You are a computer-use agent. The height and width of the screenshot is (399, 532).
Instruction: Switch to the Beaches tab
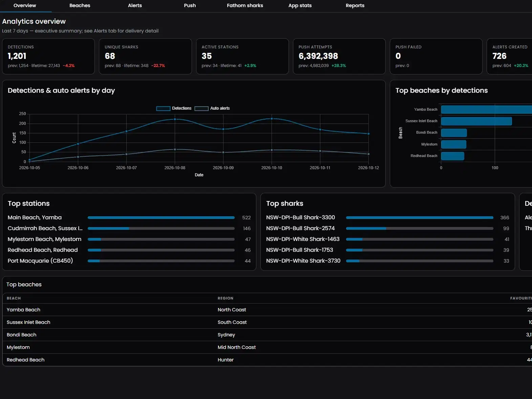80,5
